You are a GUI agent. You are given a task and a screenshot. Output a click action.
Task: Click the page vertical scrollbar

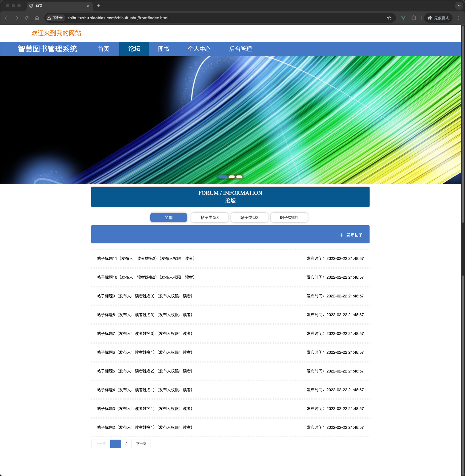tap(463, 124)
